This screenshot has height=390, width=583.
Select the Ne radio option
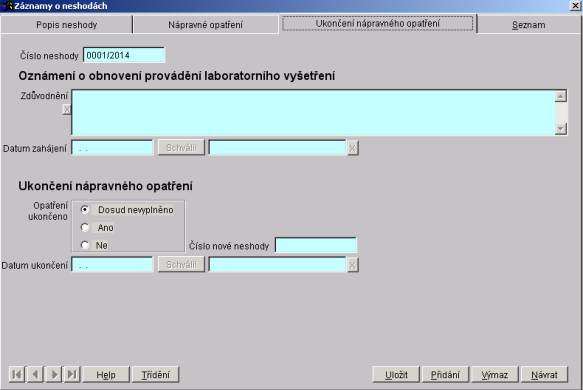coord(85,245)
